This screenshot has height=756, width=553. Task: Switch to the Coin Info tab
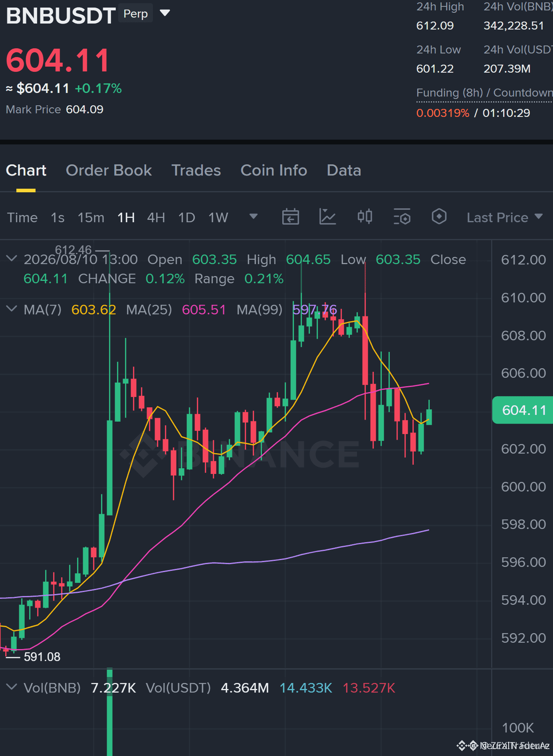point(274,170)
